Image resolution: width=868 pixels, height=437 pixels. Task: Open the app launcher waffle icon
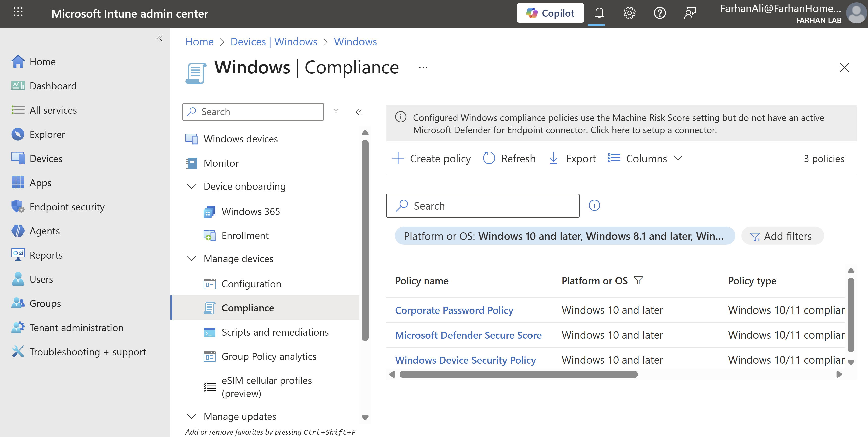click(18, 12)
